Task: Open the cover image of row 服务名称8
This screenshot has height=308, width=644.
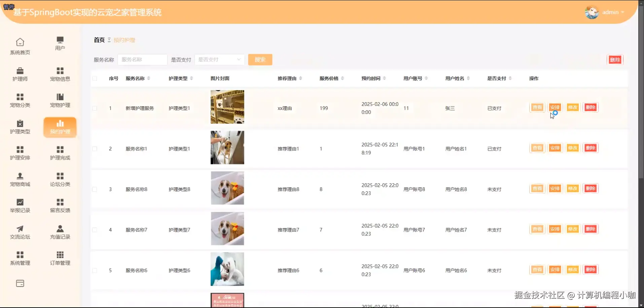Action: click(227, 188)
